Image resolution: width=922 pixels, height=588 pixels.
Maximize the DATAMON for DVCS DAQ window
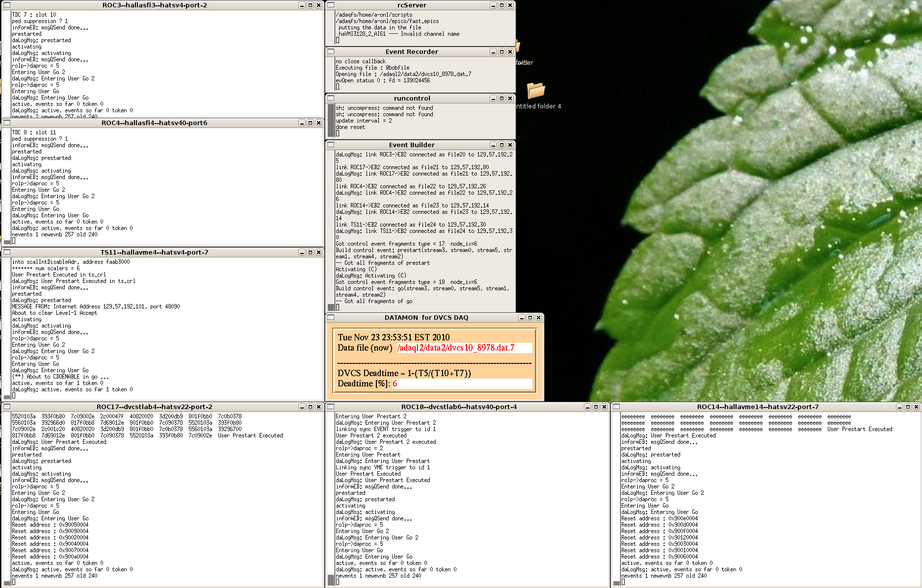click(x=530, y=317)
